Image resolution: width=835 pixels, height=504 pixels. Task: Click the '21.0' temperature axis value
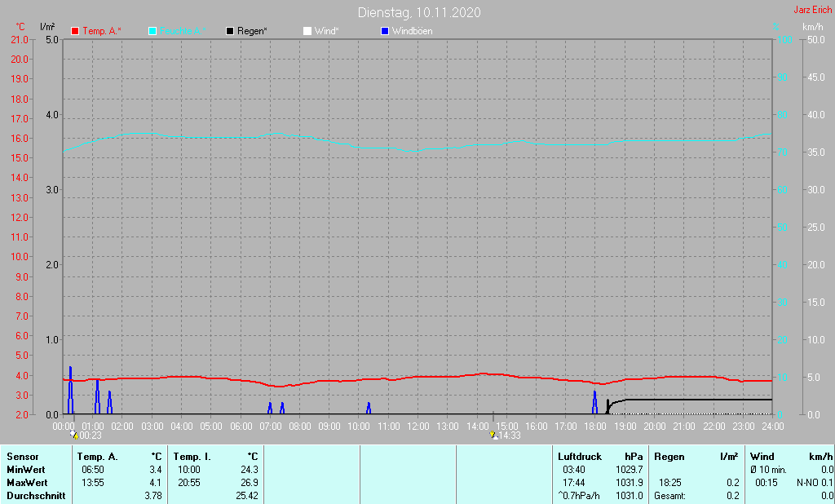(20, 39)
